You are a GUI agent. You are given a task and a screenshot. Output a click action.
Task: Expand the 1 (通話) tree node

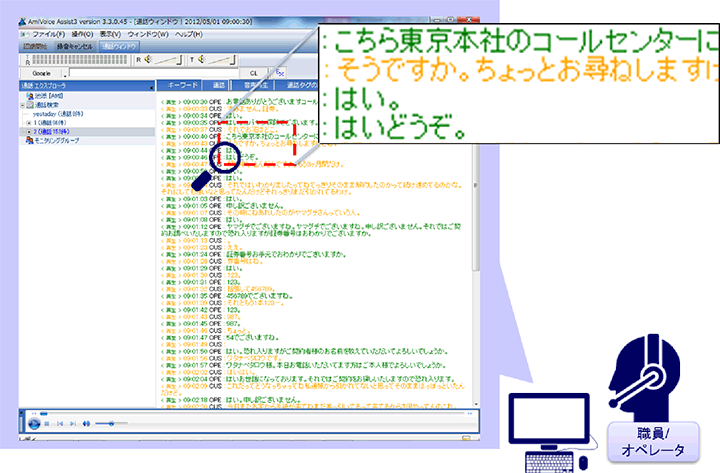[23, 123]
